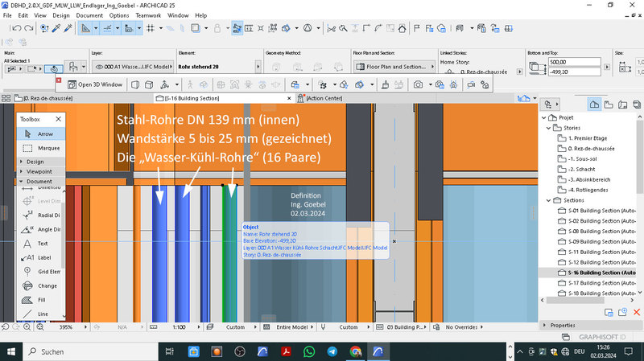Select the Arrow tool in Toolbox
The width and height of the screenshot is (644, 361).
click(x=41, y=134)
